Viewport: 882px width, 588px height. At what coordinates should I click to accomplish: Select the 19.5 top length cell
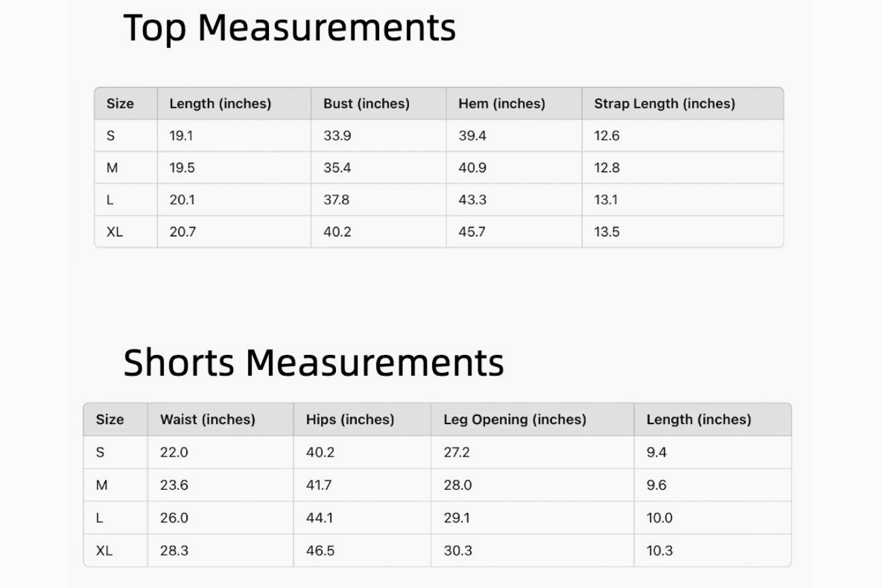pyautogui.click(x=182, y=168)
